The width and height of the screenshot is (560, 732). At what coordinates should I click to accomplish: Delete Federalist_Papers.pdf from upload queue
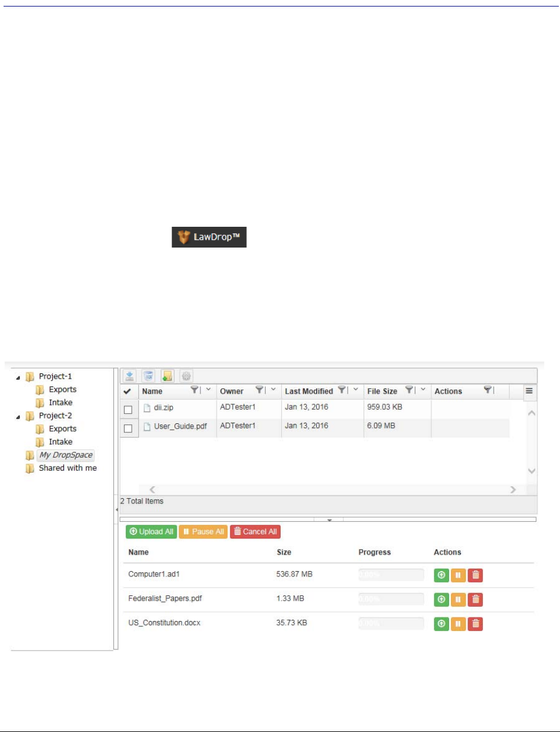(475, 600)
